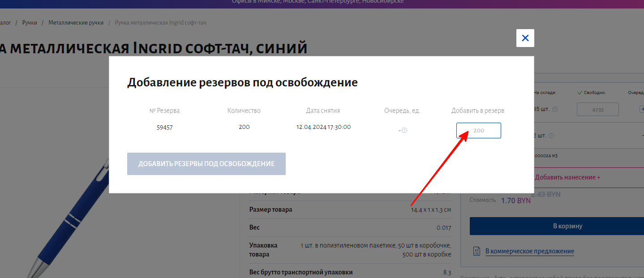The image size is (644, 278).
Task: Focus the 'Добавить в резерв' quantity field
Action: click(478, 131)
